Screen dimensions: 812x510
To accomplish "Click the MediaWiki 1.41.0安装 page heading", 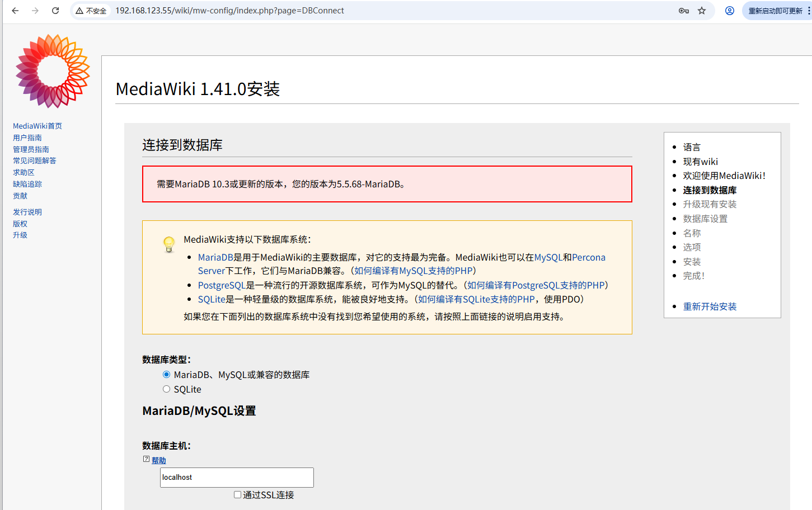I will tap(198, 89).
